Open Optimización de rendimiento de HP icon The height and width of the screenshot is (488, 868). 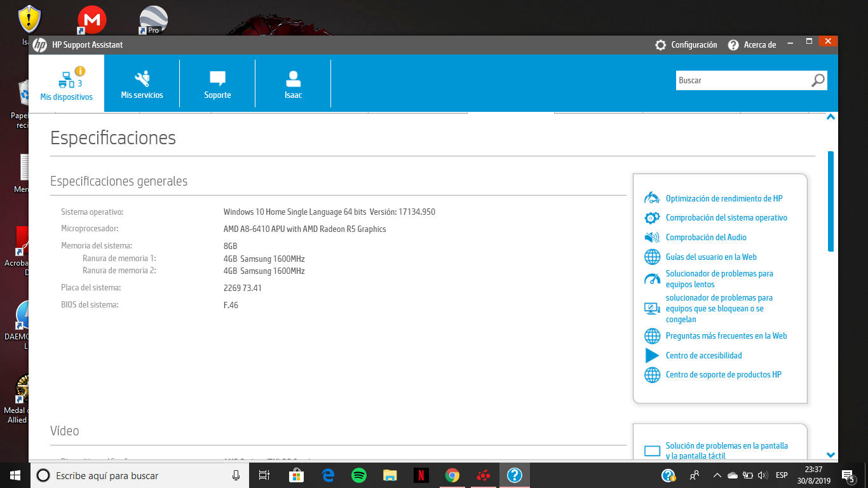[x=652, y=198]
